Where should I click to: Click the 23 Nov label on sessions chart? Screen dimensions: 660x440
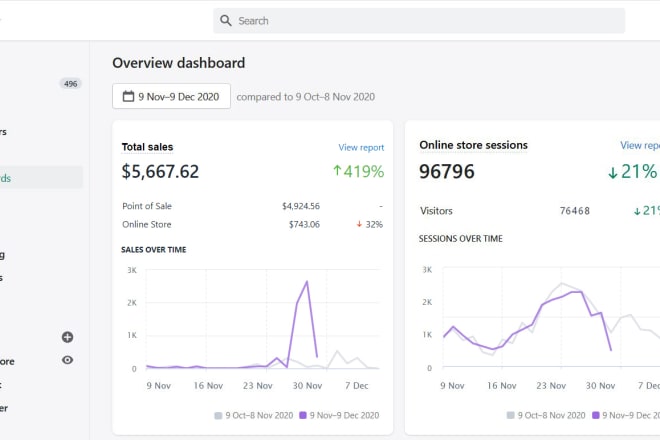click(551, 386)
